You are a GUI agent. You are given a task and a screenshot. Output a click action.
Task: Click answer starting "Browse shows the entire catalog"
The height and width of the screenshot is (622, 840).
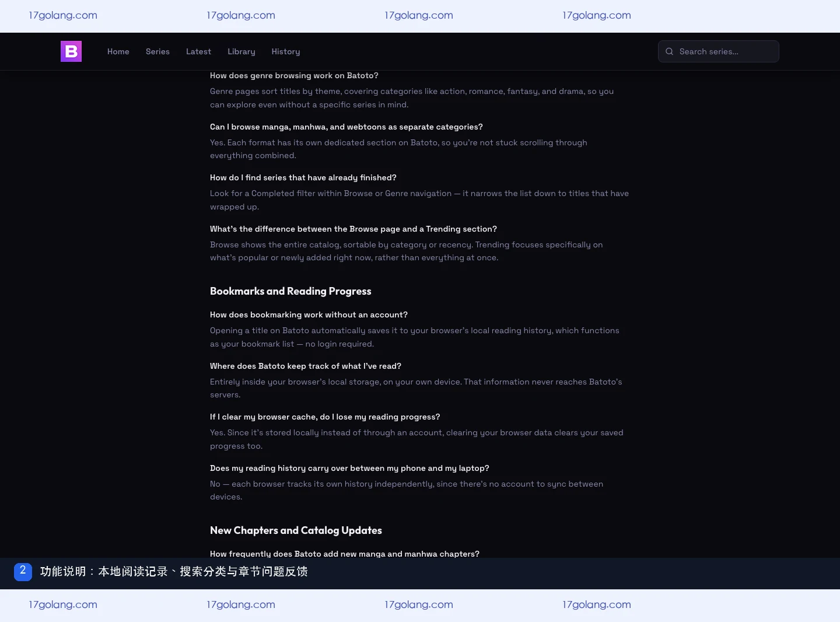click(x=407, y=251)
